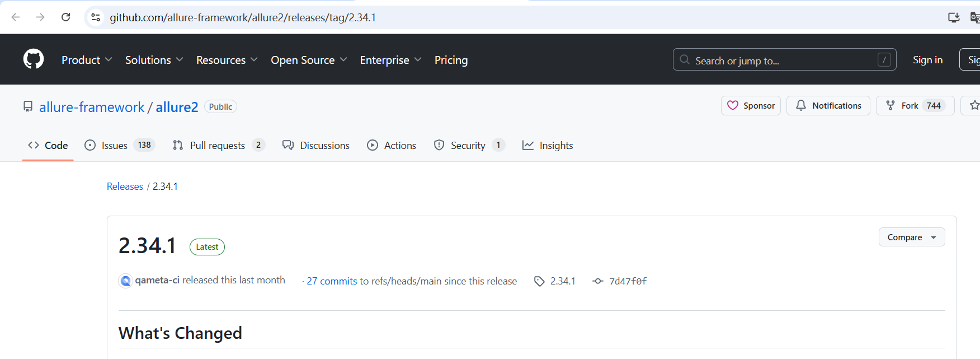Click the fork count 744

934,105
